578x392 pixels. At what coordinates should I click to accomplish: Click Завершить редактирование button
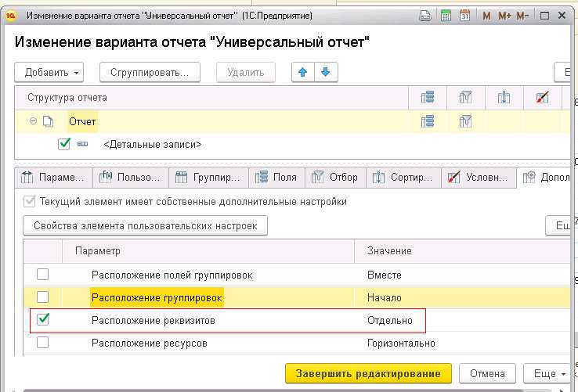pos(368,372)
